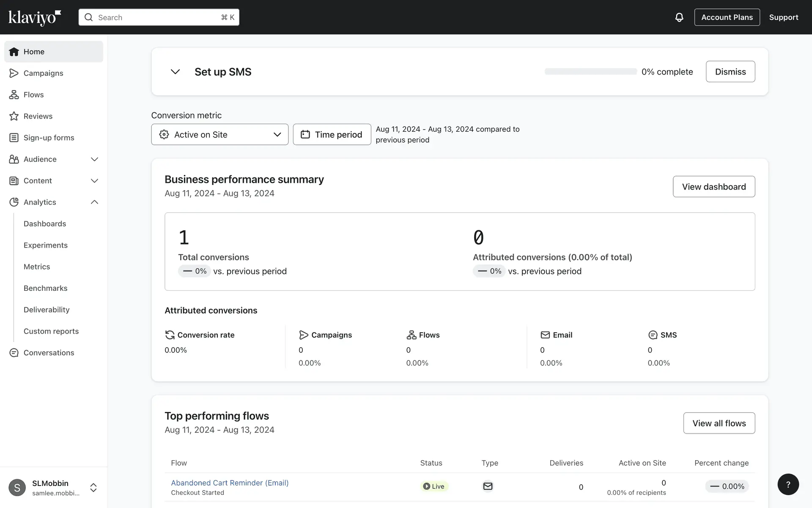Open Dashboards under Analytics
Viewport: 812px width, 508px height.
(45, 224)
